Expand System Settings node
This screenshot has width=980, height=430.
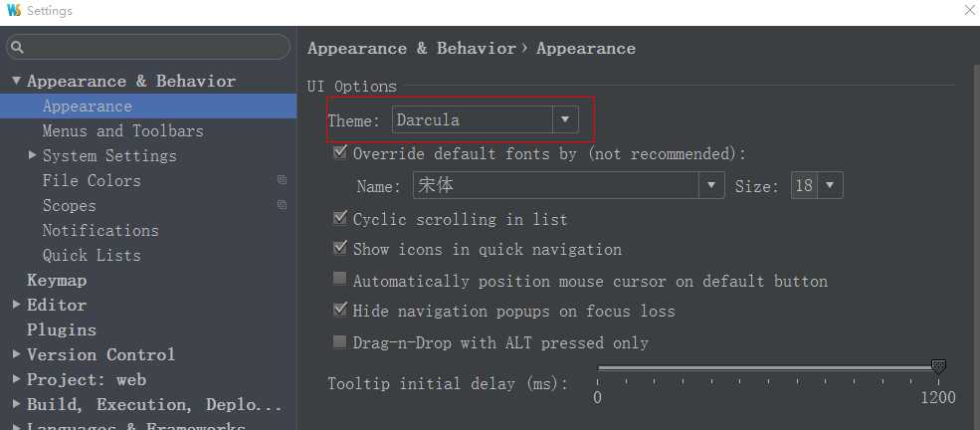pyautogui.click(x=33, y=155)
